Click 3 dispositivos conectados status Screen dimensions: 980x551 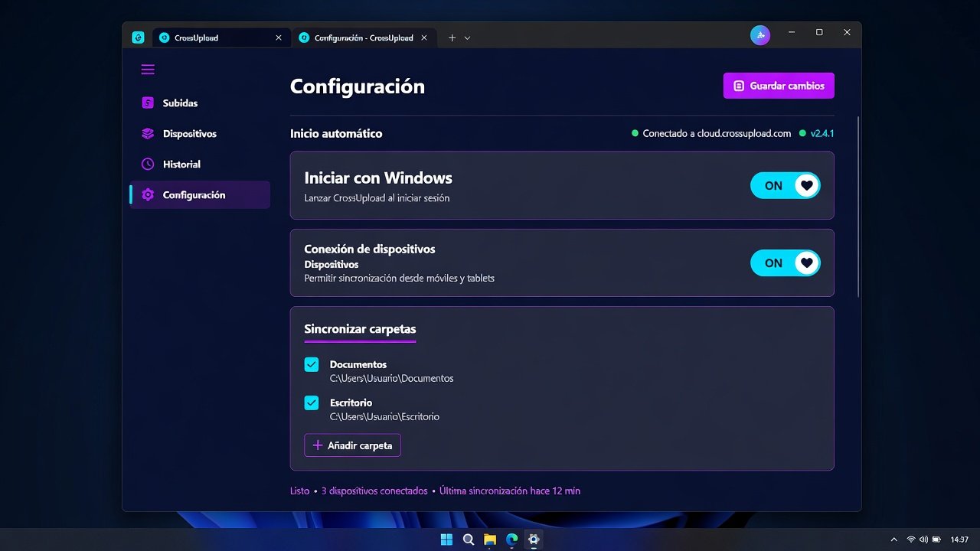coord(375,491)
